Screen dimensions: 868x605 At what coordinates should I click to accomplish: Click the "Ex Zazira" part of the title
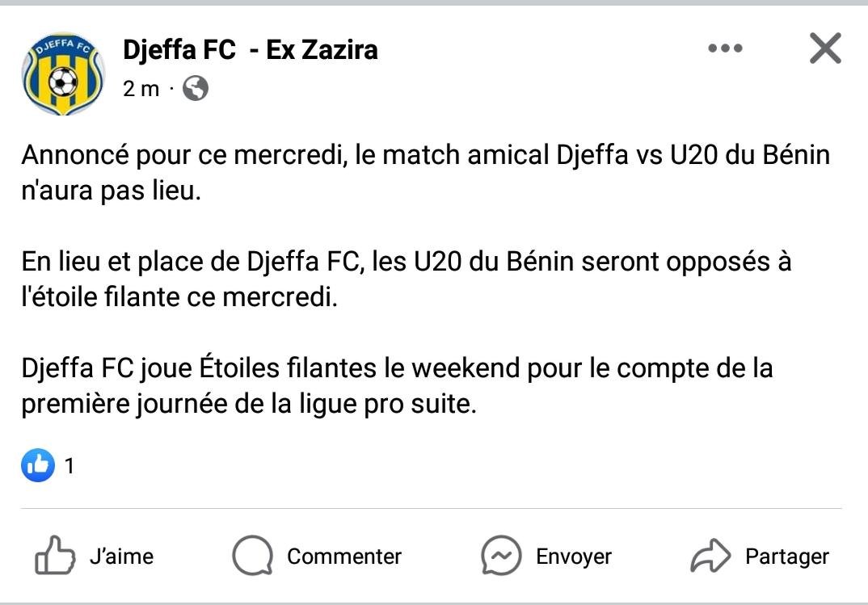pyautogui.click(x=322, y=50)
